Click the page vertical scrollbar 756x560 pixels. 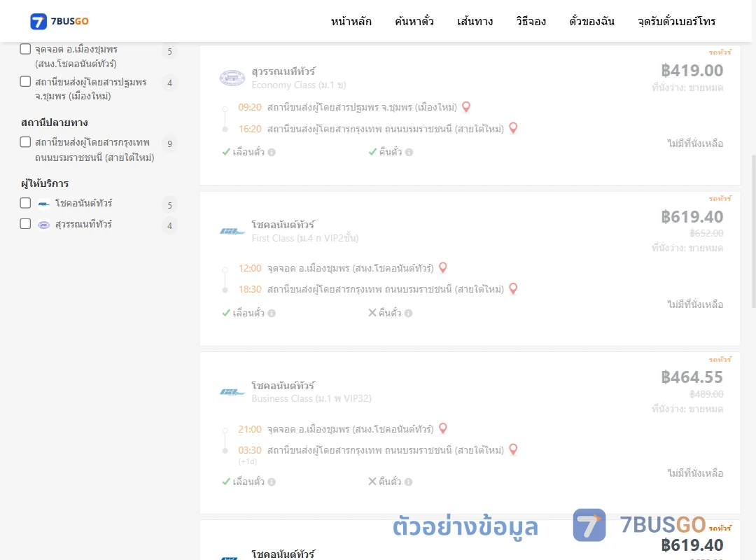tap(753, 232)
